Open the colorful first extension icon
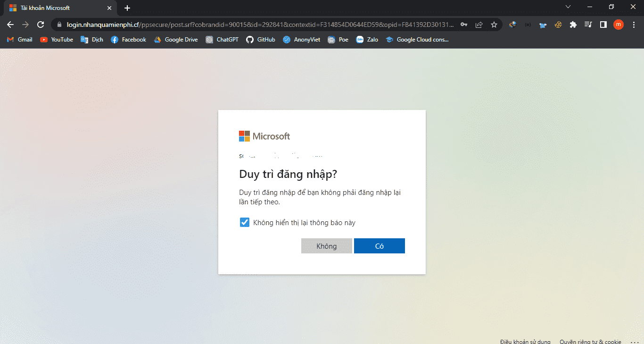Viewport: 644px width, 344px height. pyautogui.click(x=513, y=25)
